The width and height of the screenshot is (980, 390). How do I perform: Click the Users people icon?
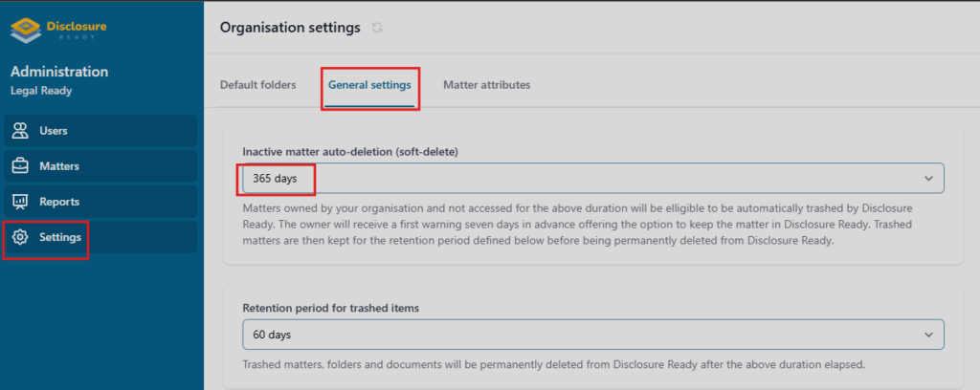coord(21,130)
